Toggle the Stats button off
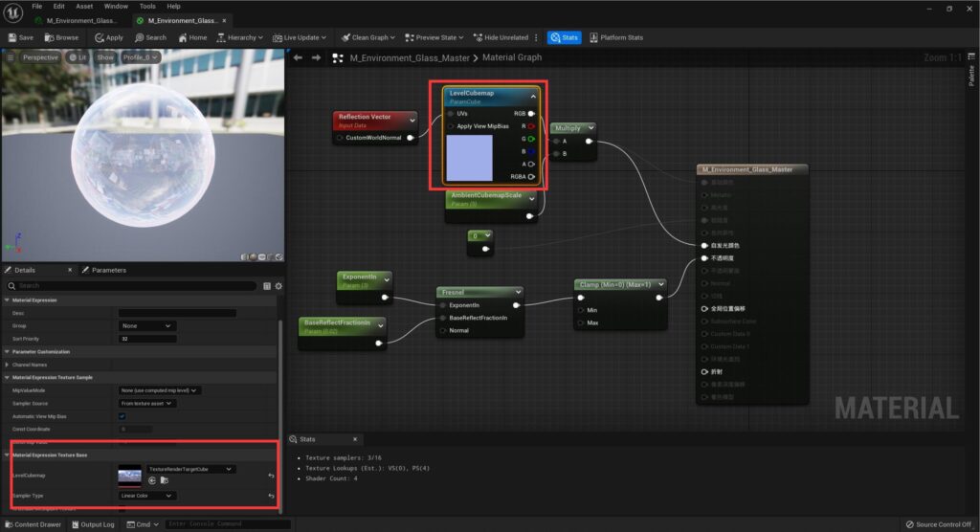Viewport: 980px width, 532px height. pyautogui.click(x=564, y=37)
